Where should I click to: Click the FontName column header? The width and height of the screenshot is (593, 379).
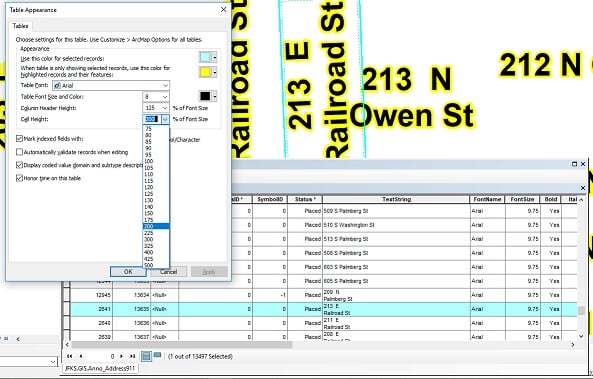(x=487, y=199)
